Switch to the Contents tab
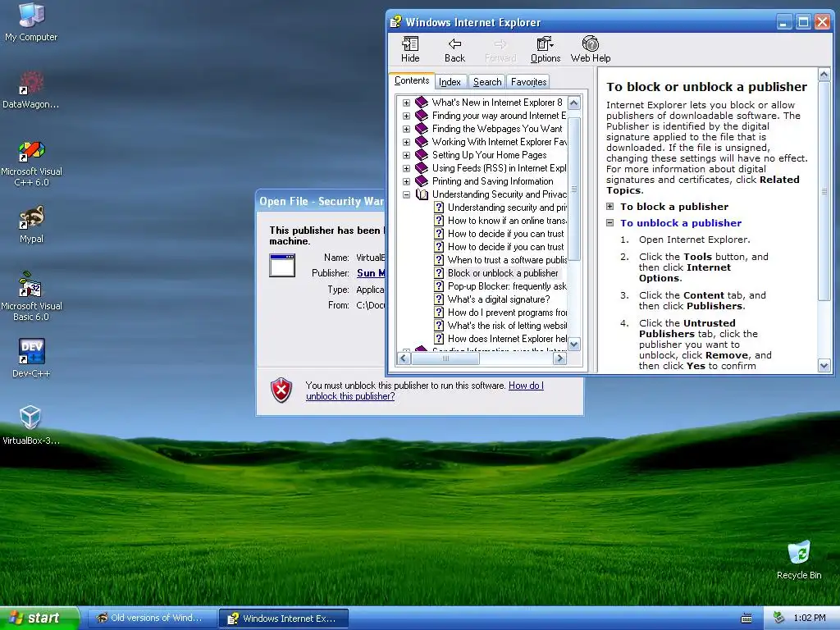 412,80
